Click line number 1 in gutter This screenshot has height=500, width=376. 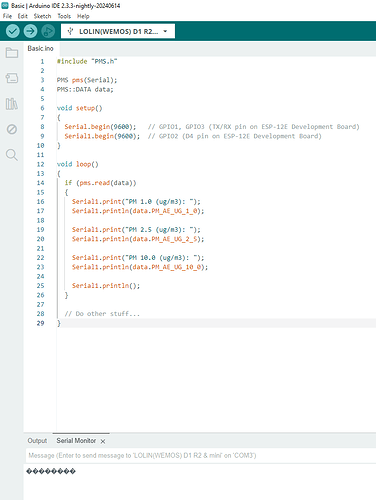pyautogui.click(x=42, y=61)
